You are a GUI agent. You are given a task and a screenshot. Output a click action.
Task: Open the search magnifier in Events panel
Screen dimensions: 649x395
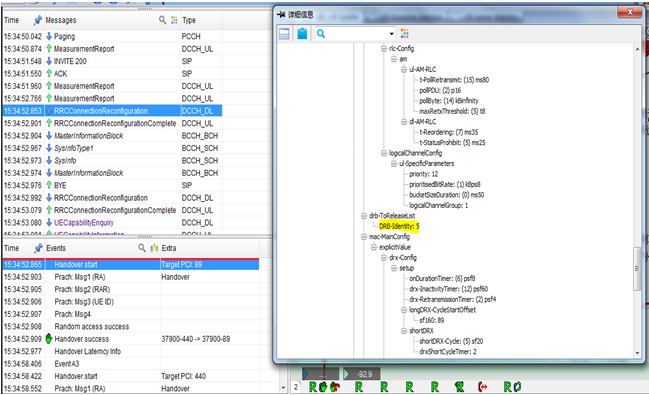pyautogui.click(x=142, y=248)
